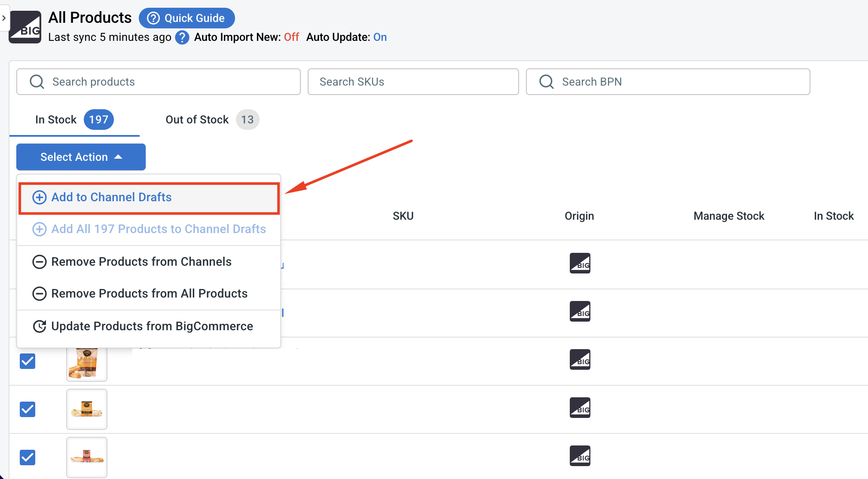Click the Search BPN input field

coord(668,82)
